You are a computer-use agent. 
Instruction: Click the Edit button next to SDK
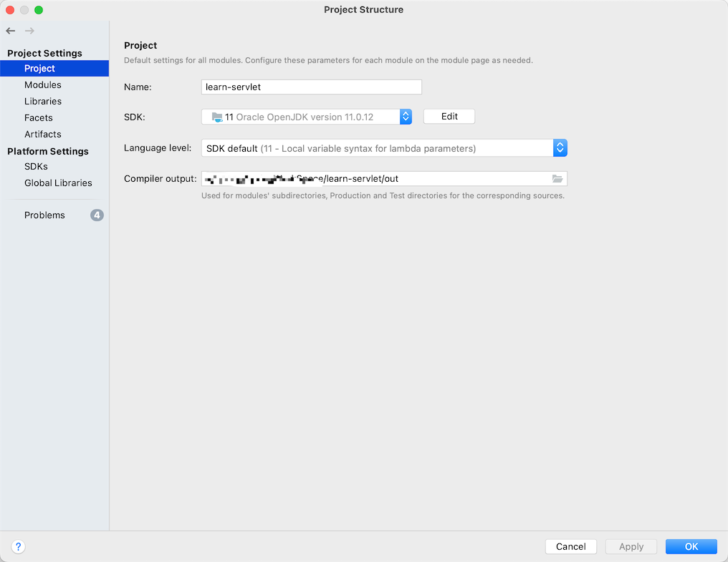pos(449,115)
